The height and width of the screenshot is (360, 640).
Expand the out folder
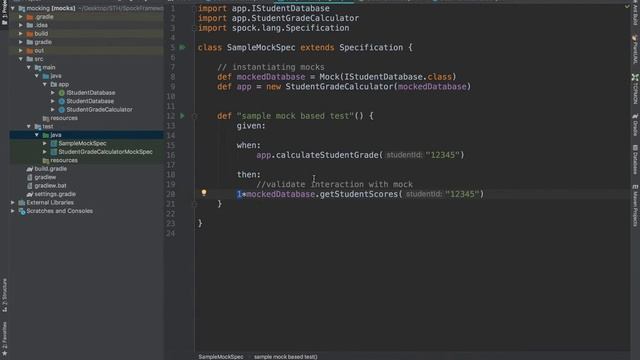[x=21, y=51]
